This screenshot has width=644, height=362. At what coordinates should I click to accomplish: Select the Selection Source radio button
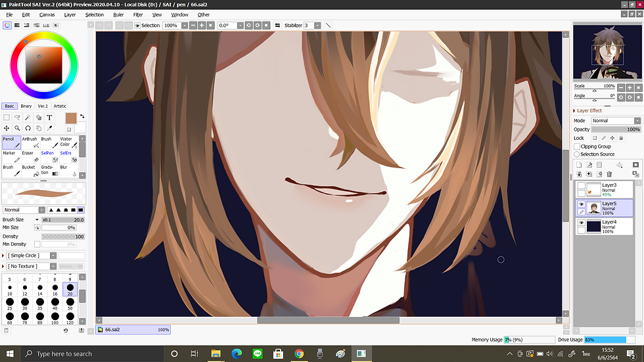[x=577, y=154]
